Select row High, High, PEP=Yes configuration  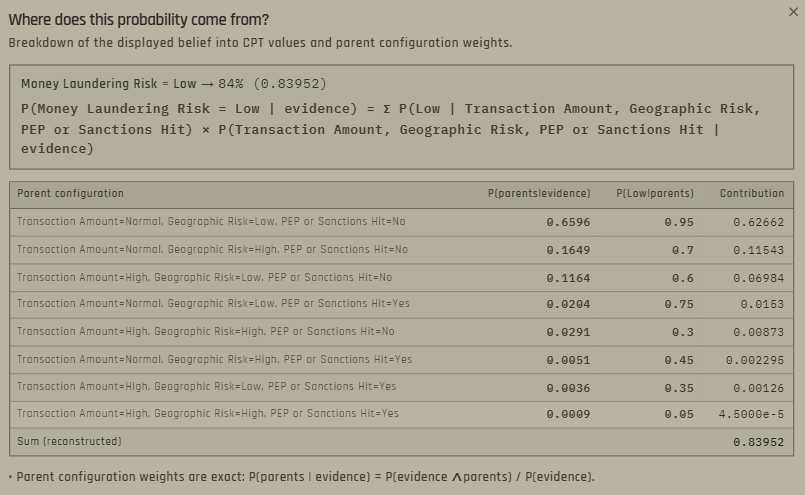point(401,414)
